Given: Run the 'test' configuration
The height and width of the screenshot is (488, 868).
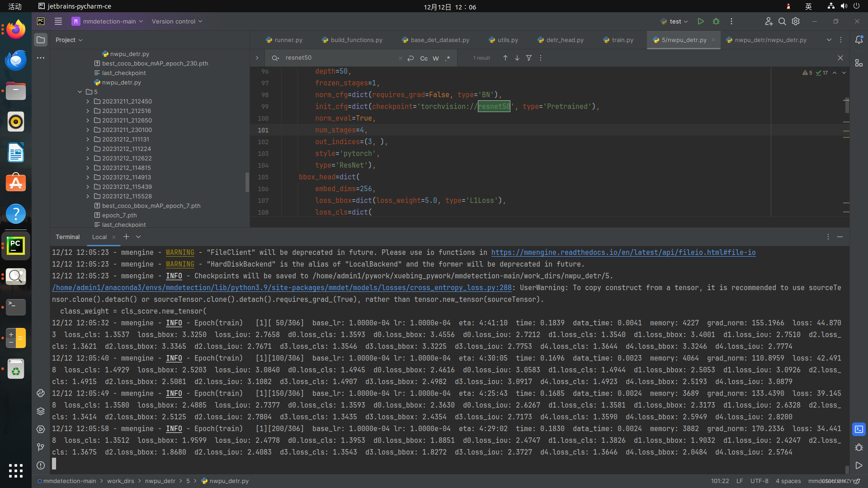Looking at the screenshot, I should pyautogui.click(x=700, y=21).
